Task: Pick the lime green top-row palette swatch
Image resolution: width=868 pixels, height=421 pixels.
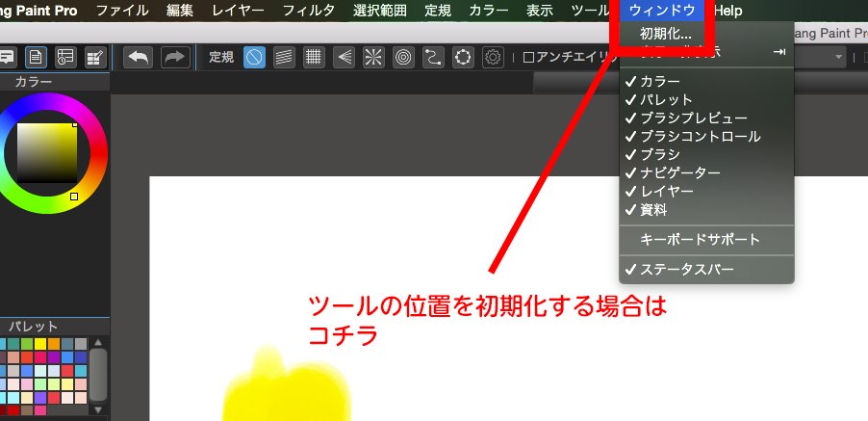Action: (27, 344)
